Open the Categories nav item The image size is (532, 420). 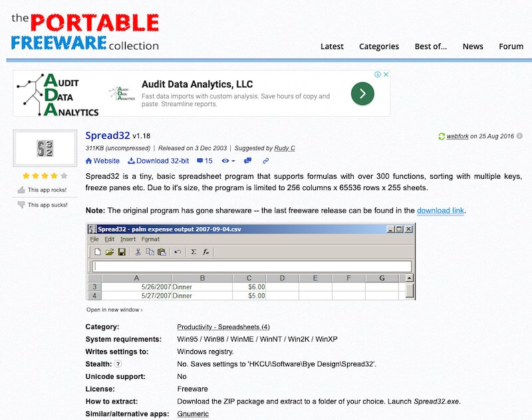(x=379, y=47)
